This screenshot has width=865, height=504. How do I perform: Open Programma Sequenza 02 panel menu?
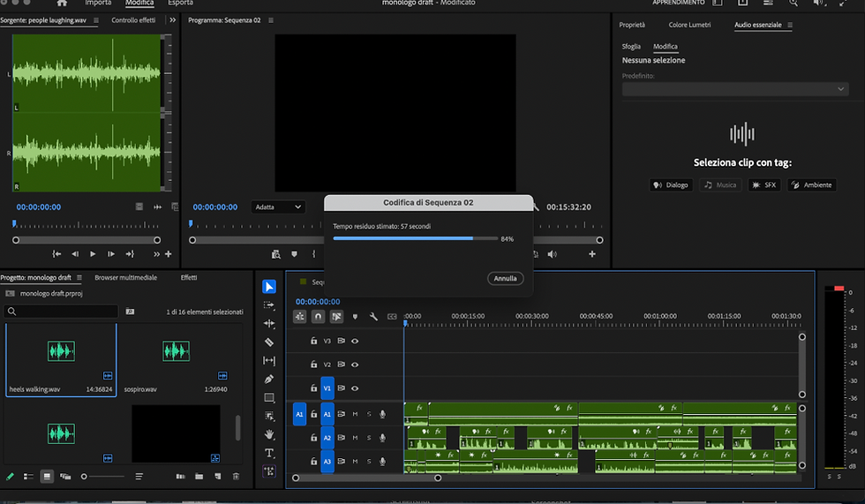click(270, 19)
